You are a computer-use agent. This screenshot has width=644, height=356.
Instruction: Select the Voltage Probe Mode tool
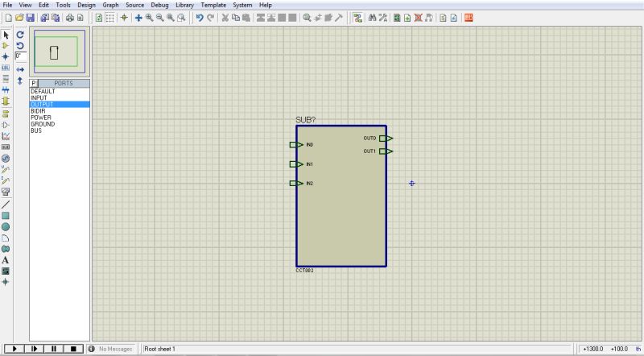click(x=6, y=169)
